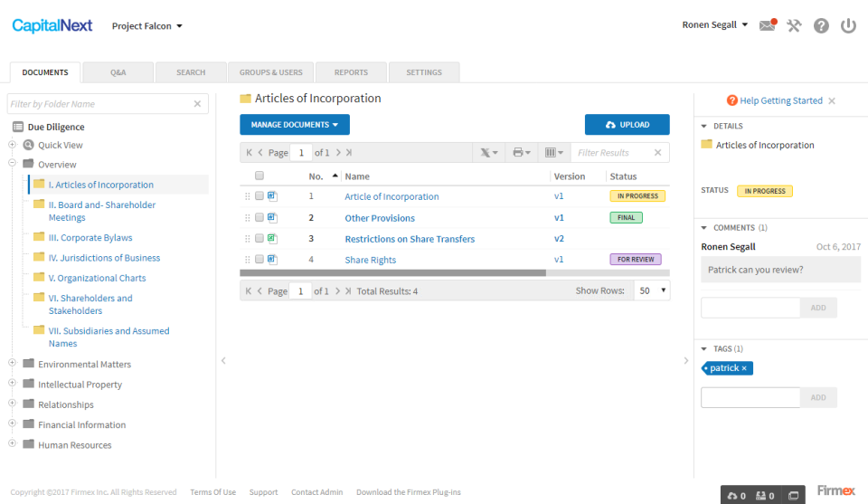Switch to the Q&A tab
The height and width of the screenshot is (504, 868).
(x=118, y=72)
